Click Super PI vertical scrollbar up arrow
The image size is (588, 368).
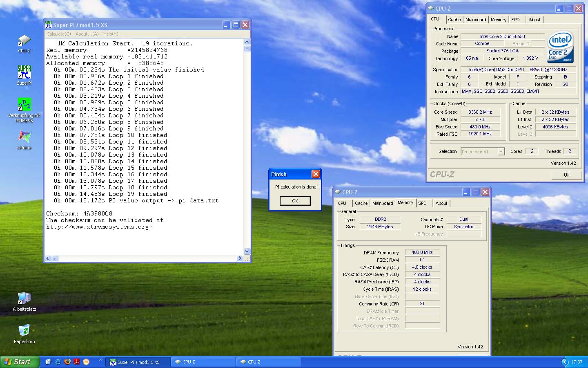click(x=247, y=42)
